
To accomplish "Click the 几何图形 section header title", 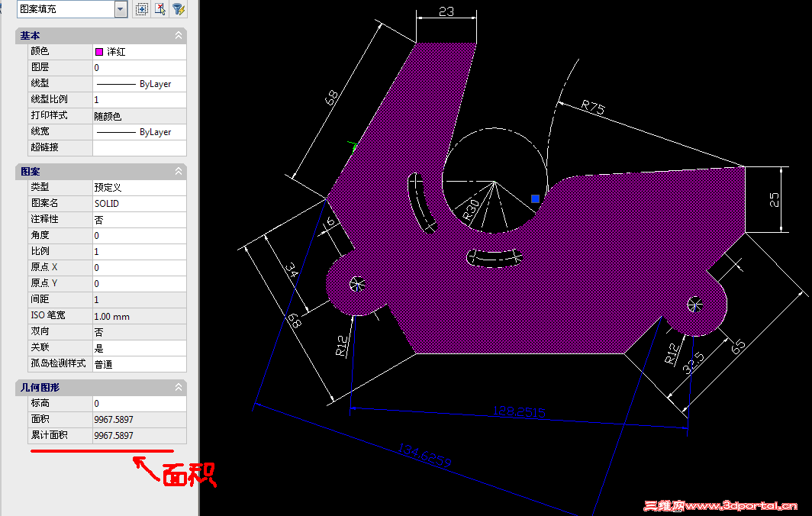I will point(40,387).
